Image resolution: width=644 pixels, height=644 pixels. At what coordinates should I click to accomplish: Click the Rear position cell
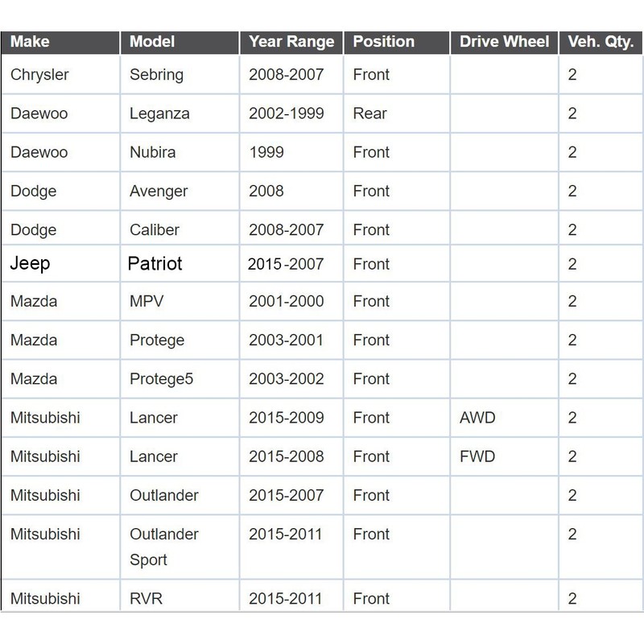tap(396, 114)
